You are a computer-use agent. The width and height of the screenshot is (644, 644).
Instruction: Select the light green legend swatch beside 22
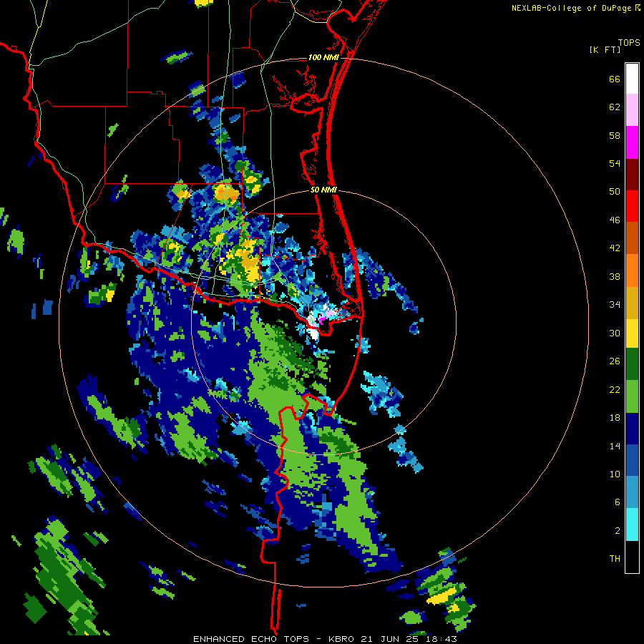point(632,396)
